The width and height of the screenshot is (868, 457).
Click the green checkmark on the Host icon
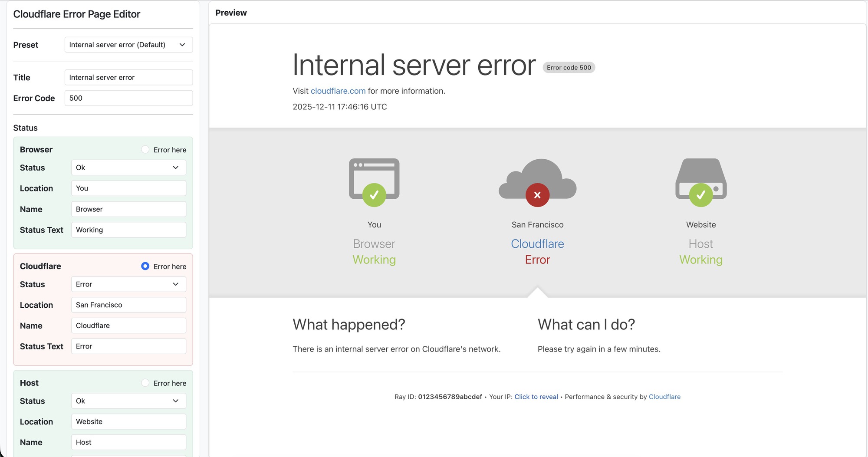701,195
